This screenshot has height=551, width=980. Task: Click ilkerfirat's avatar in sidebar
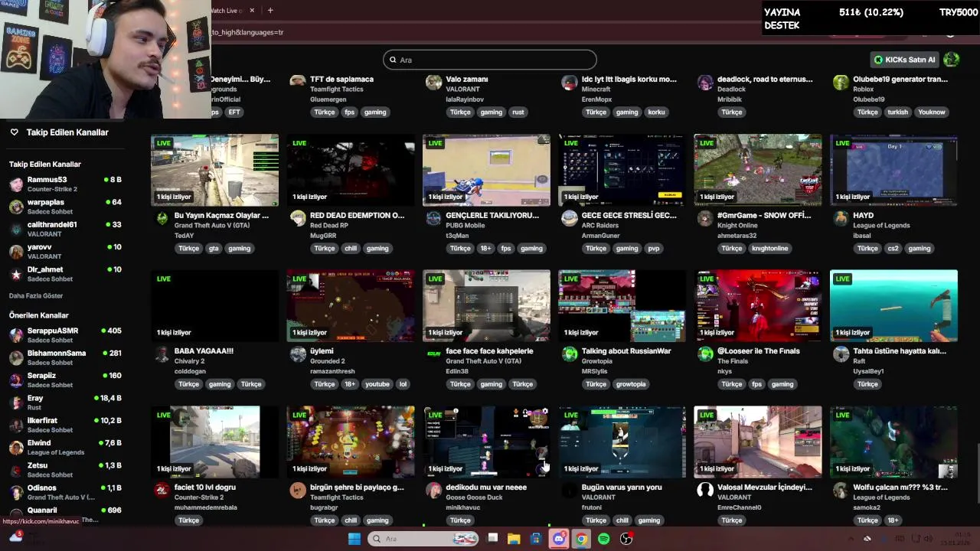tap(16, 425)
